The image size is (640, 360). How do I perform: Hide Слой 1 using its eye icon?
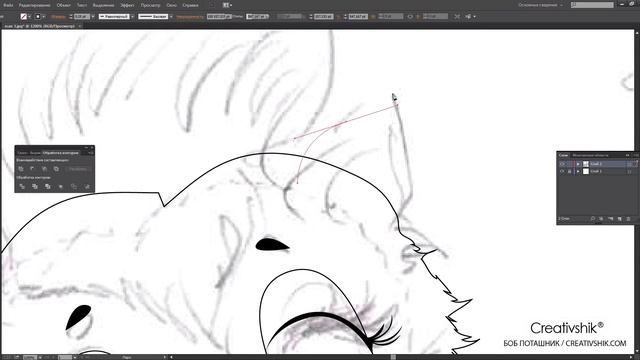[x=562, y=171]
